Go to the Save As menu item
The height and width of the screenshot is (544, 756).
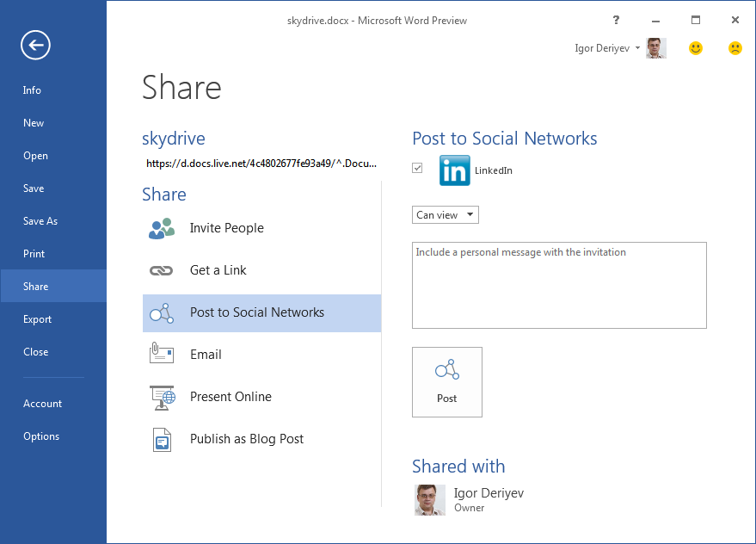[40, 221]
